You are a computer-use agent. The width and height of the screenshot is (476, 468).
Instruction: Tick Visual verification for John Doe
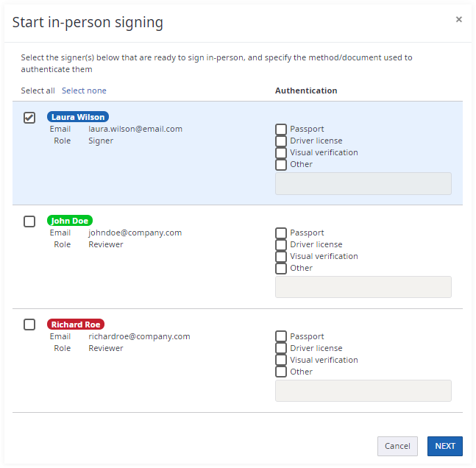click(x=281, y=257)
